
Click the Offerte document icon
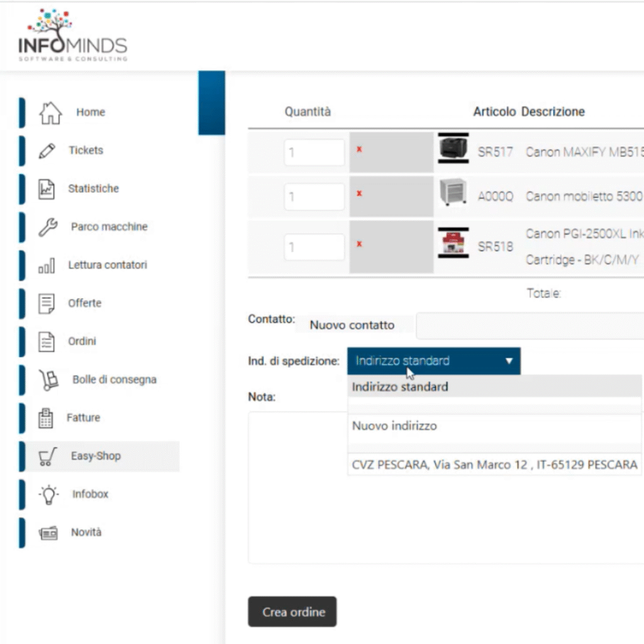point(47,304)
